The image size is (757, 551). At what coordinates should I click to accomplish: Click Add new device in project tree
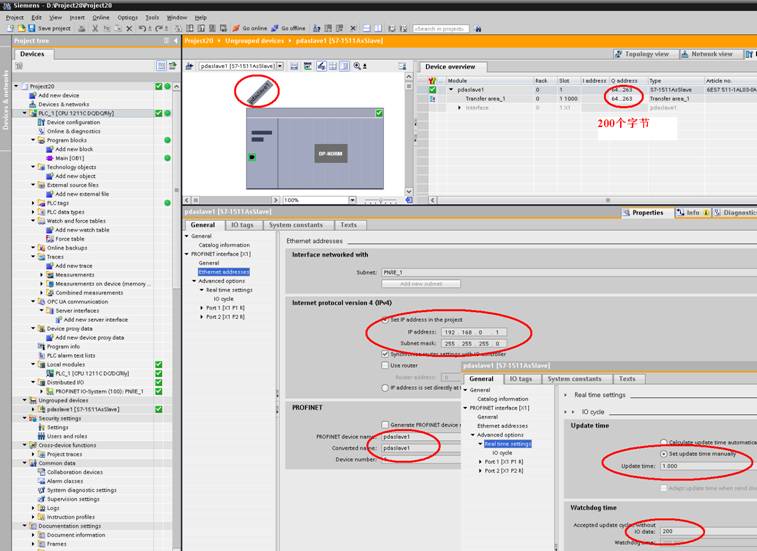click(58, 95)
